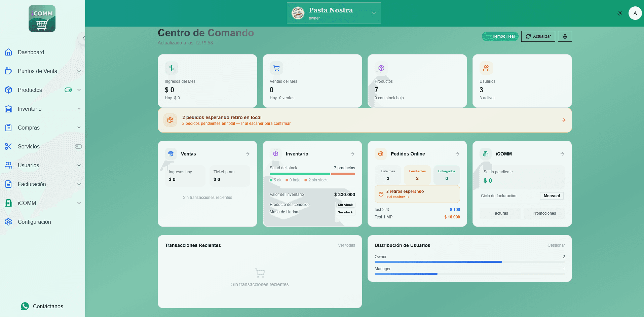Image resolution: width=644 pixels, height=317 pixels.
Task: Expand the Facturación sidebar section
Action: [32, 184]
